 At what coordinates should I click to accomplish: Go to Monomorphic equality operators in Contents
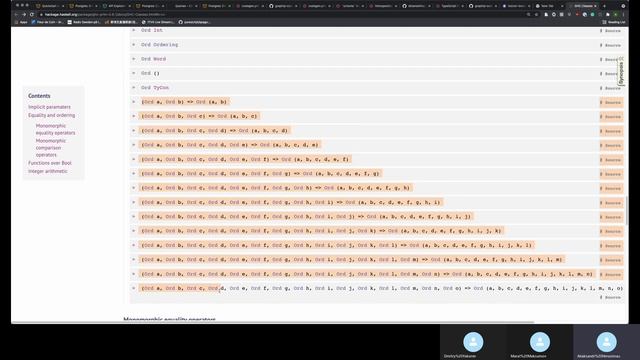click(x=55, y=129)
